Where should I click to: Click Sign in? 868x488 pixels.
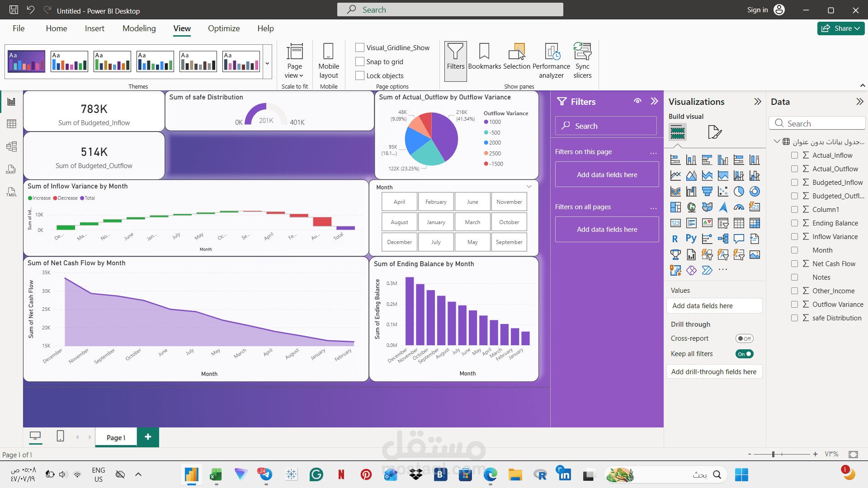[x=757, y=10]
